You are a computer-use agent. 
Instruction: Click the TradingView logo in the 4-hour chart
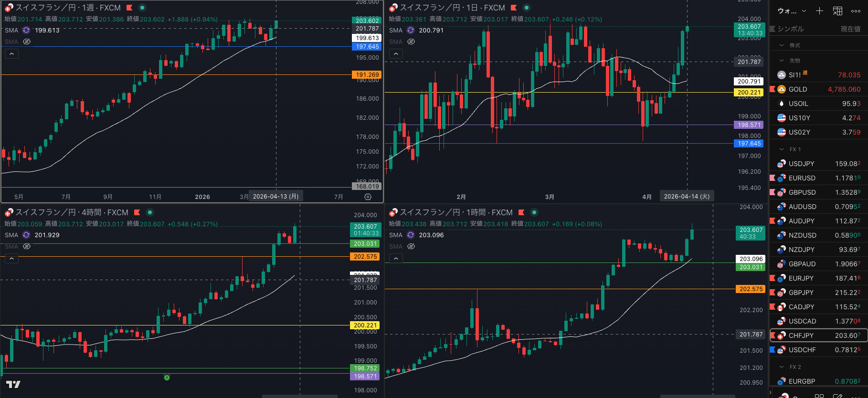click(13, 384)
